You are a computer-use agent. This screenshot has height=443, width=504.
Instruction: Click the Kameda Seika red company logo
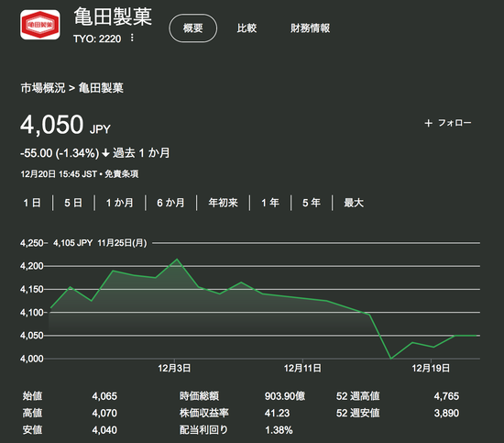39,25
